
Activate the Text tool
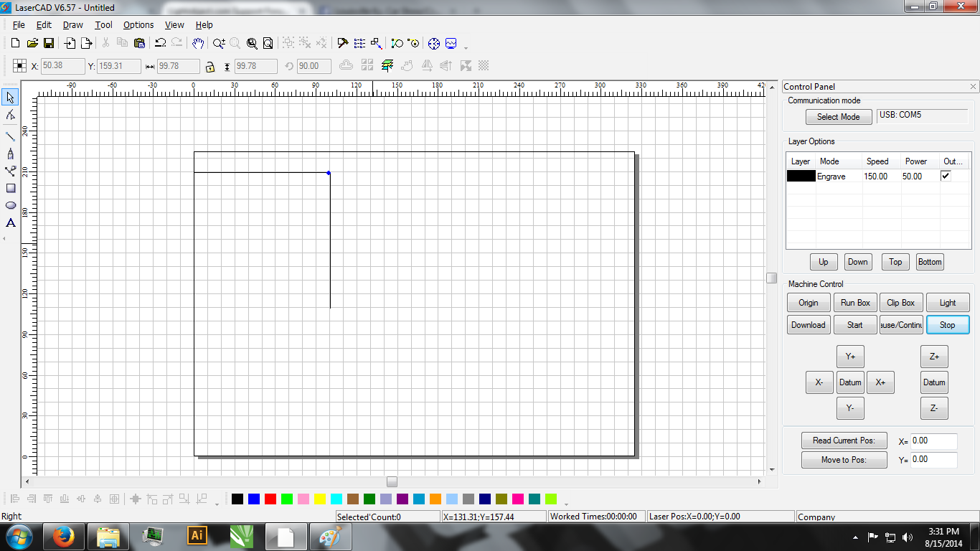point(11,223)
